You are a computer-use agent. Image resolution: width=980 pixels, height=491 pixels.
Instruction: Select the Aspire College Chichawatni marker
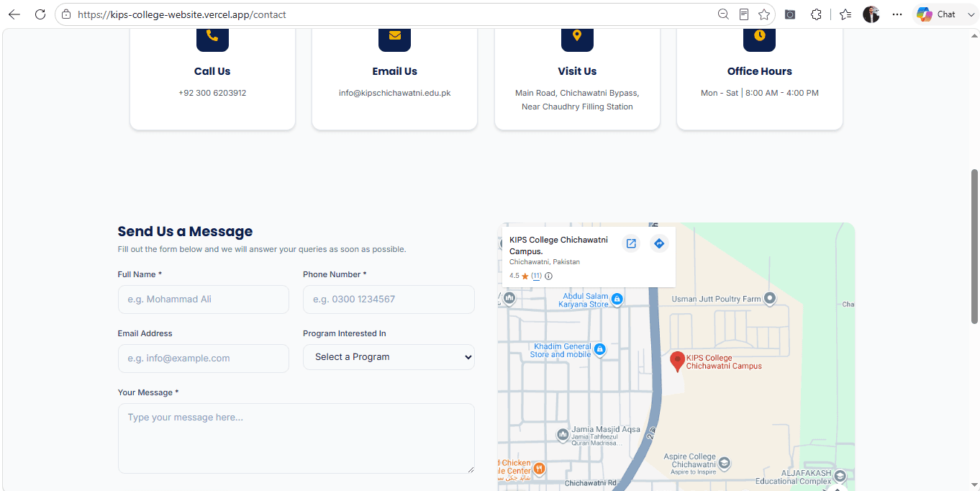725,462
